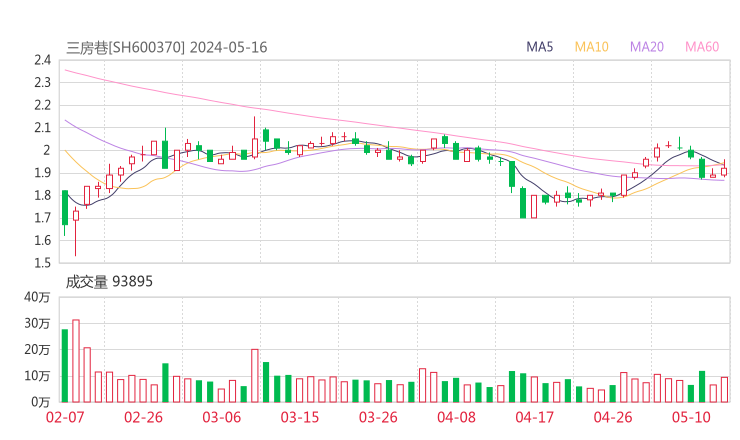Viewport: 740px width, 440px height.
Task: Click the MA10 legend label
Action: 591,47
